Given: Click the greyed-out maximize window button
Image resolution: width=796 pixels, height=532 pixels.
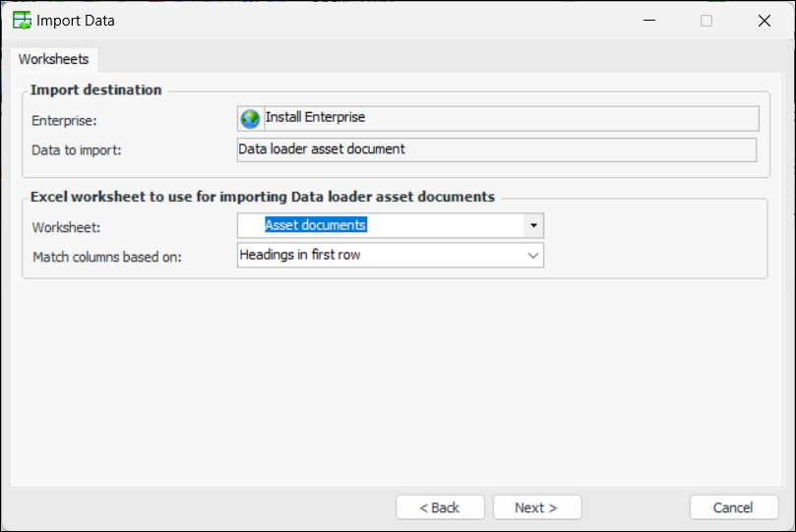Looking at the screenshot, I should [x=706, y=20].
